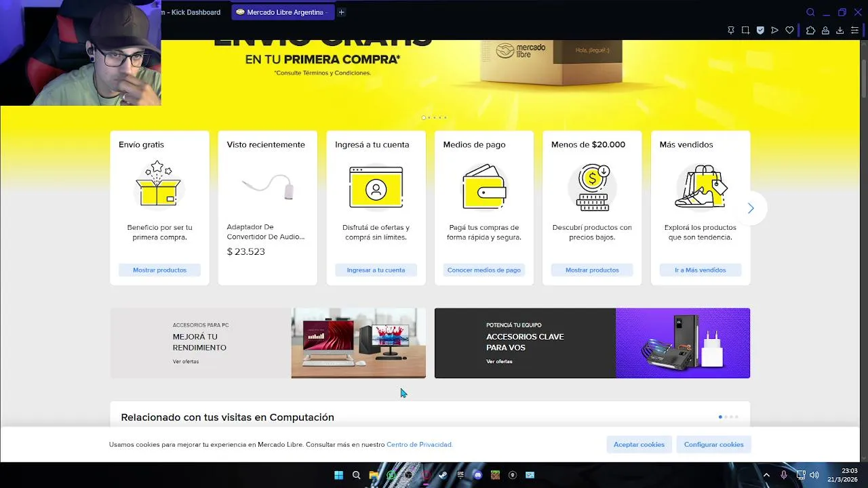Show hidden system tray icons
The width and height of the screenshot is (868, 488).
click(766, 475)
